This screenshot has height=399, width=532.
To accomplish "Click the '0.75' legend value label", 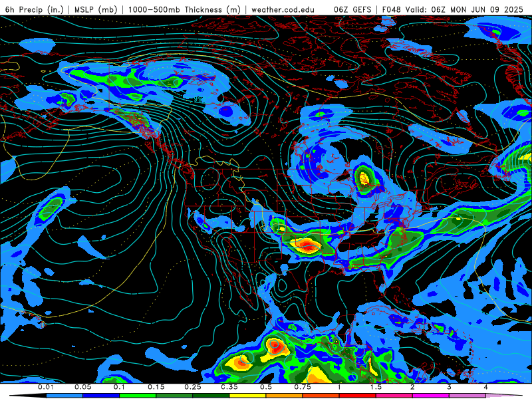I will [303, 387].
